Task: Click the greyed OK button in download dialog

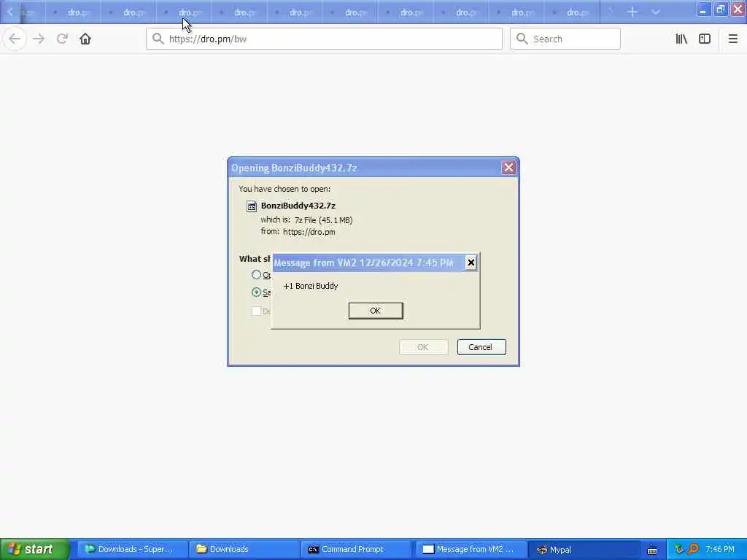Action: click(423, 346)
